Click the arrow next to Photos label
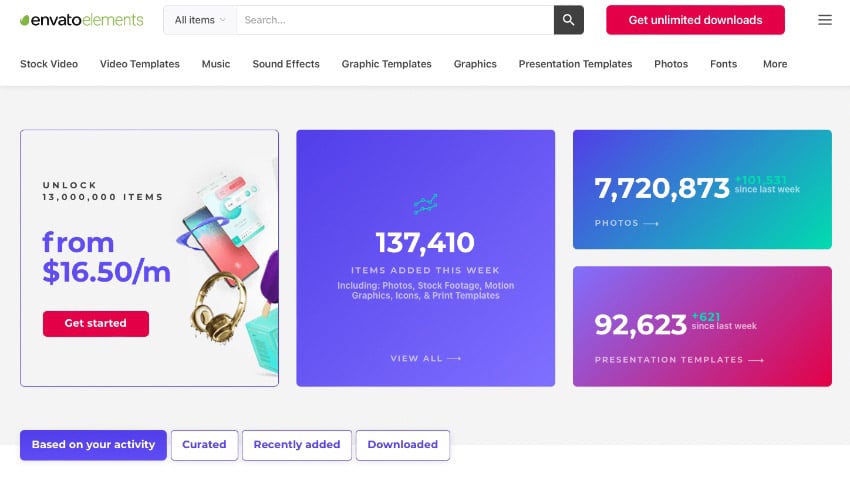 coord(651,224)
